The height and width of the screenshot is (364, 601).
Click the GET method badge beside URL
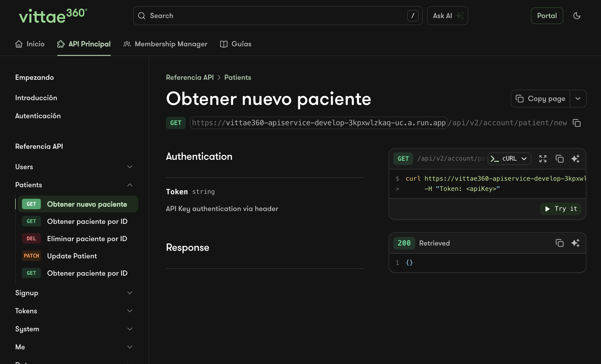coord(176,123)
